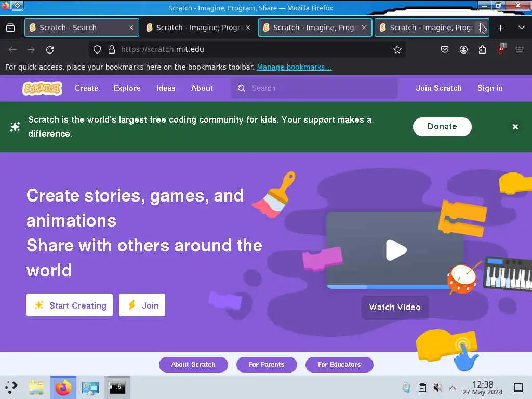Click the Firefox account icon
This screenshot has width=532, height=399.
463,49
